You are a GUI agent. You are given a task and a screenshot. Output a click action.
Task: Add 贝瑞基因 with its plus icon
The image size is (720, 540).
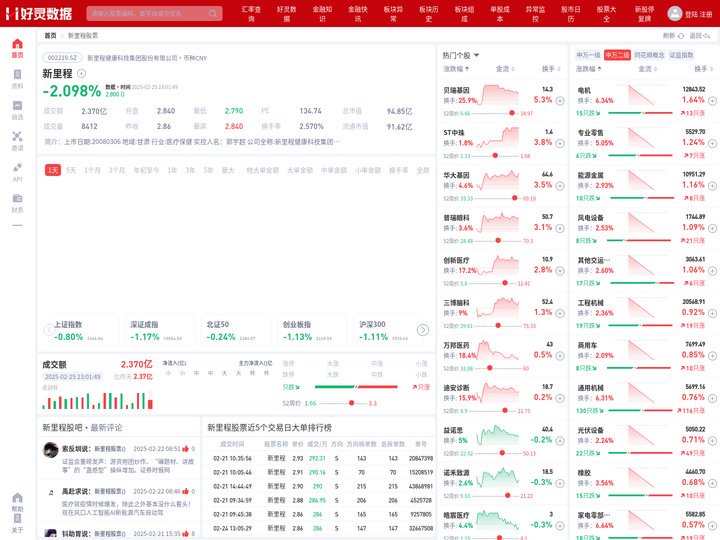pos(560,101)
